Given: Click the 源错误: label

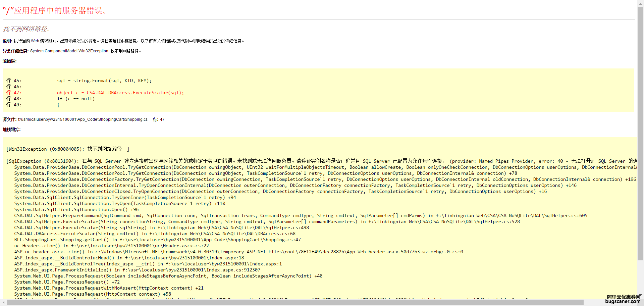Looking at the screenshot, I should (9, 61).
